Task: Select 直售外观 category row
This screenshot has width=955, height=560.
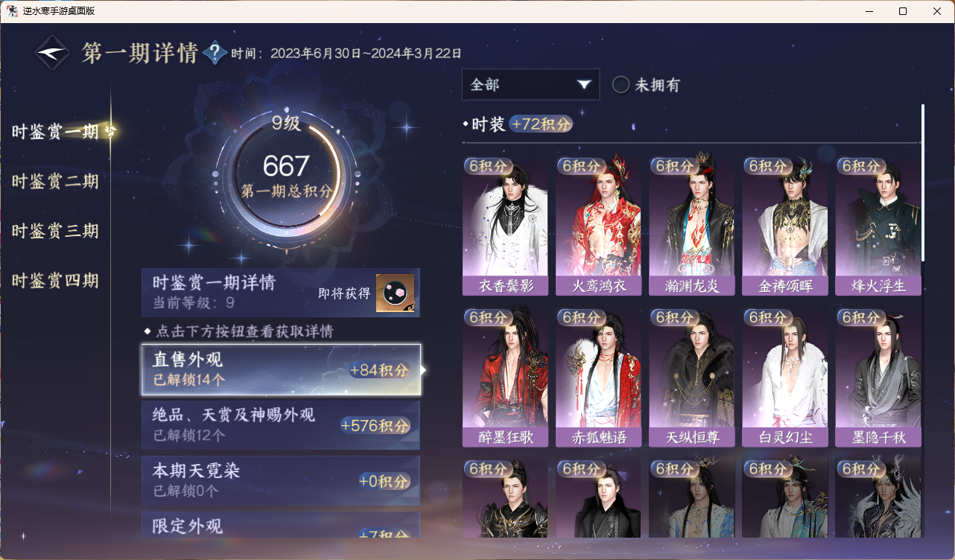Action: pyautogui.click(x=281, y=370)
